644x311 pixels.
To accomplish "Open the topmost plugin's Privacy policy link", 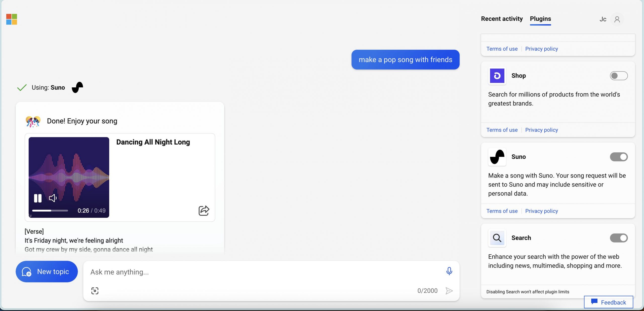I will [x=541, y=49].
